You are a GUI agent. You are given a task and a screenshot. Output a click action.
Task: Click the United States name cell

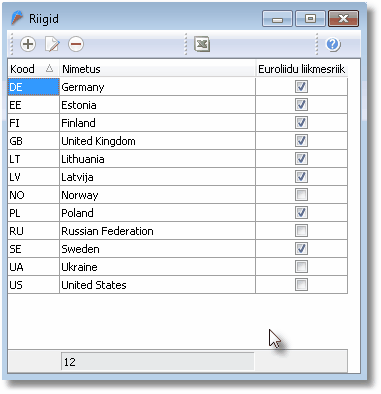click(x=157, y=285)
